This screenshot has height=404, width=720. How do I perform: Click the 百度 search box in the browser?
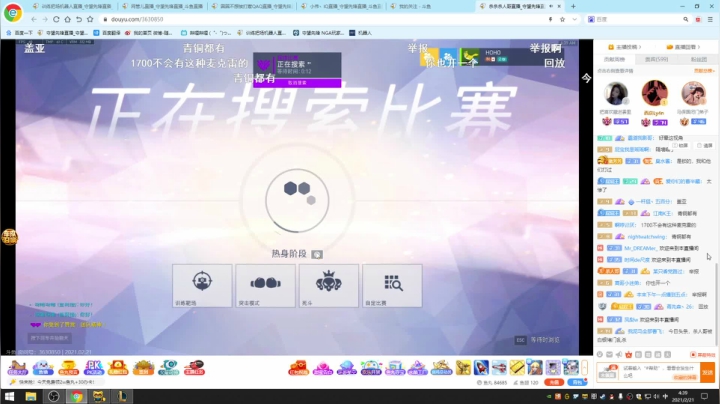coord(636,19)
